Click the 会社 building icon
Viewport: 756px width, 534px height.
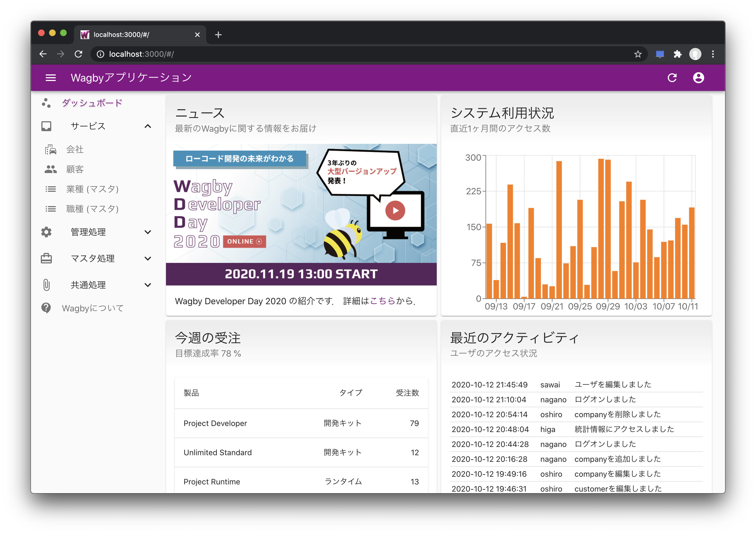50,149
